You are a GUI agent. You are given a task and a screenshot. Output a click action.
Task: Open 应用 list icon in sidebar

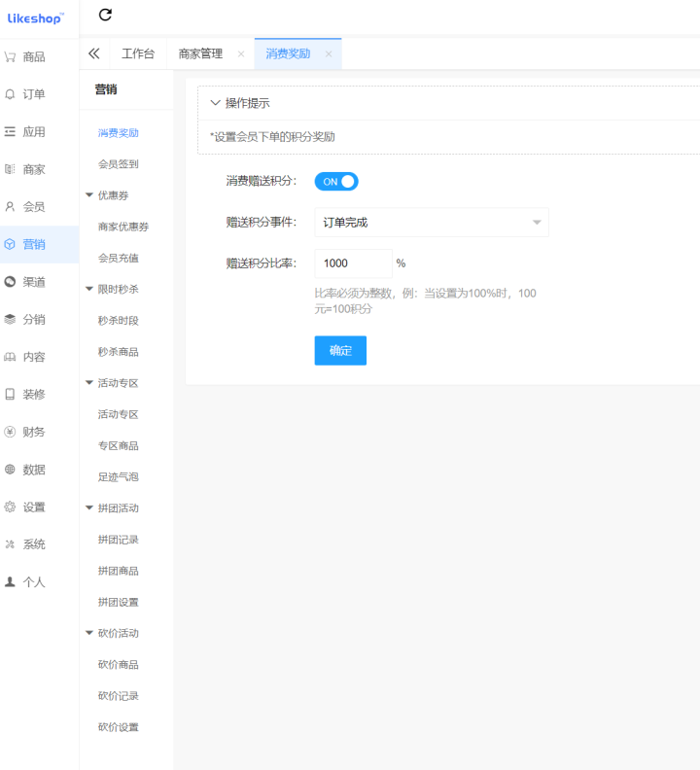click(10, 131)
